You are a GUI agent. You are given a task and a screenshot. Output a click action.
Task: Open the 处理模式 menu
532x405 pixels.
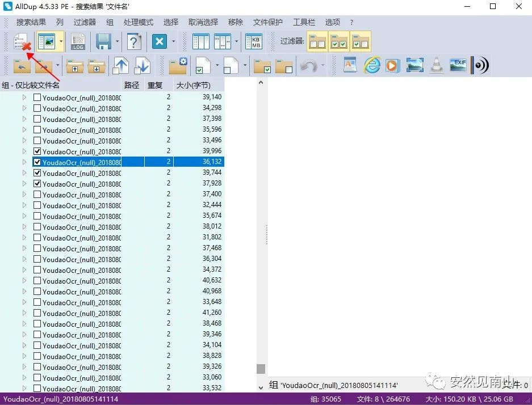pyautogui.click(x=139, y=22)
